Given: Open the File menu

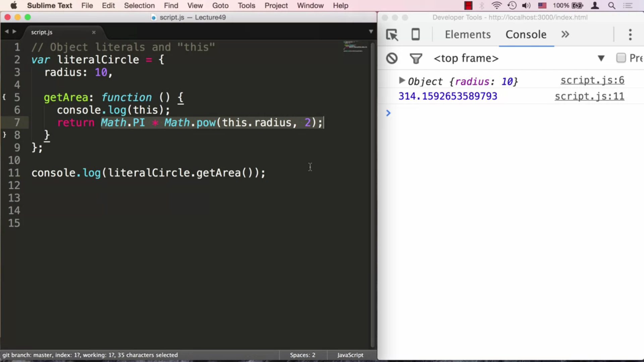Looking at the screenshot, I should coord(87,5).
